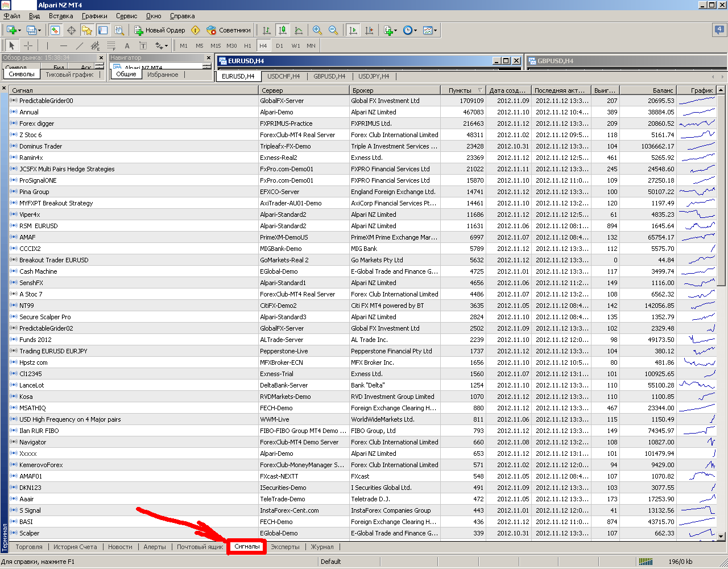Toggle chart auto scroll
Screen dimensions: 728x569
353,30
